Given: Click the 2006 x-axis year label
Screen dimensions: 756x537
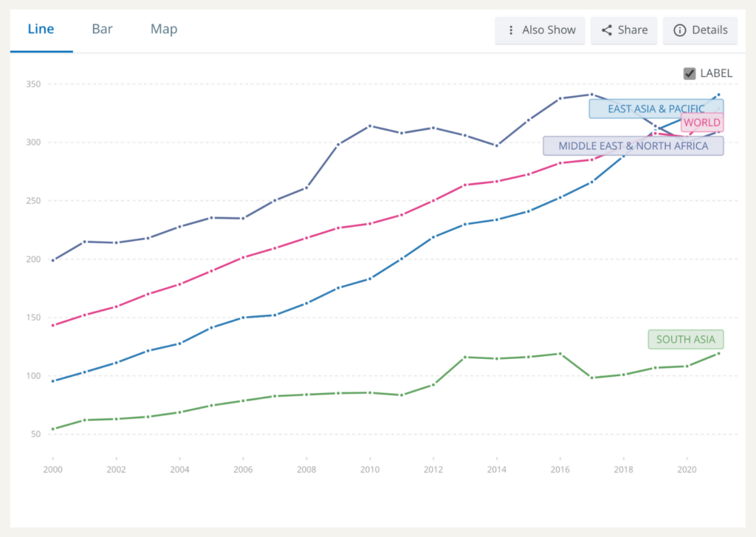Looking at the screenshot, I should click(x=243, y=470).
